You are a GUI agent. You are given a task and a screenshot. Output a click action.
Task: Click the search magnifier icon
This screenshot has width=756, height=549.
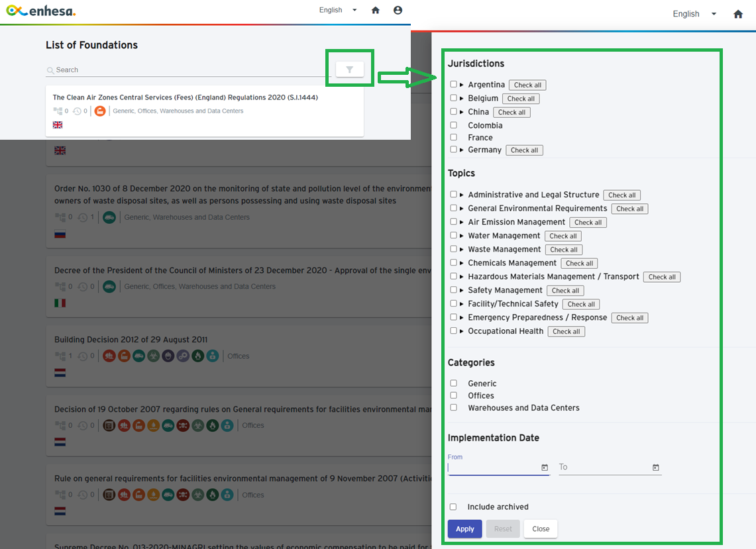click(x=50, y=70)
